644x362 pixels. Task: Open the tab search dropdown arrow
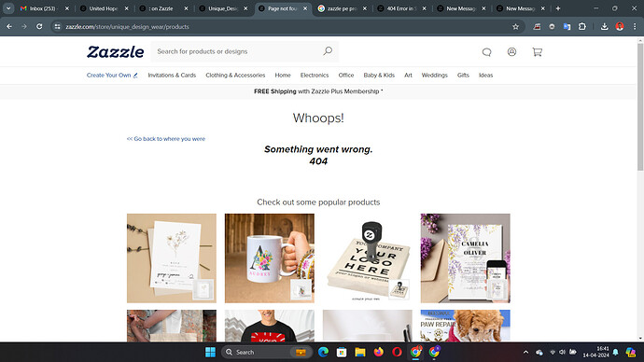(x=8, y=8)
